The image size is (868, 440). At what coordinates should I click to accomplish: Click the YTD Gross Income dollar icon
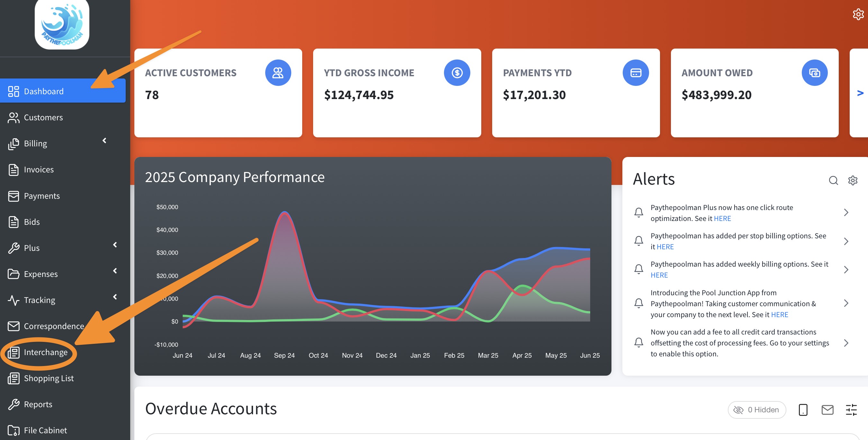(457, 73)
